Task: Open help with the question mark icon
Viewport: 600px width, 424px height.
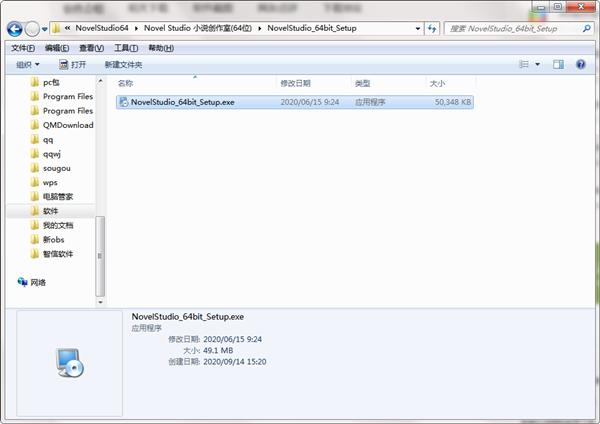Action: (x=580, y=64)
